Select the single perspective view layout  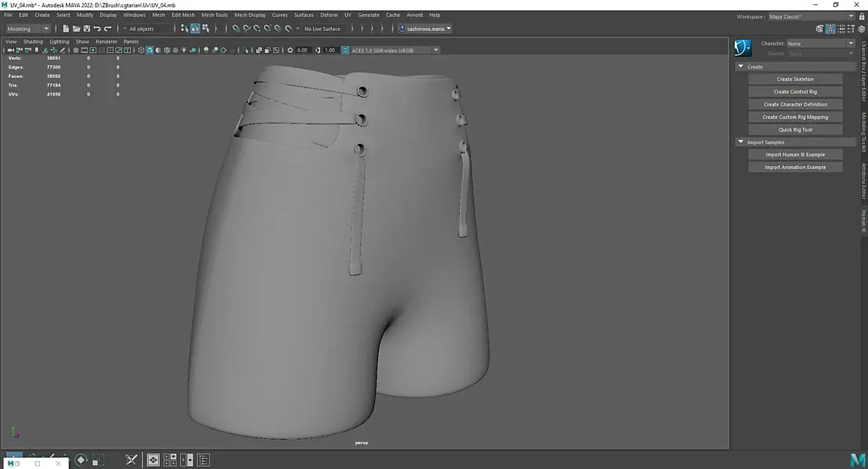coord(153,460)
